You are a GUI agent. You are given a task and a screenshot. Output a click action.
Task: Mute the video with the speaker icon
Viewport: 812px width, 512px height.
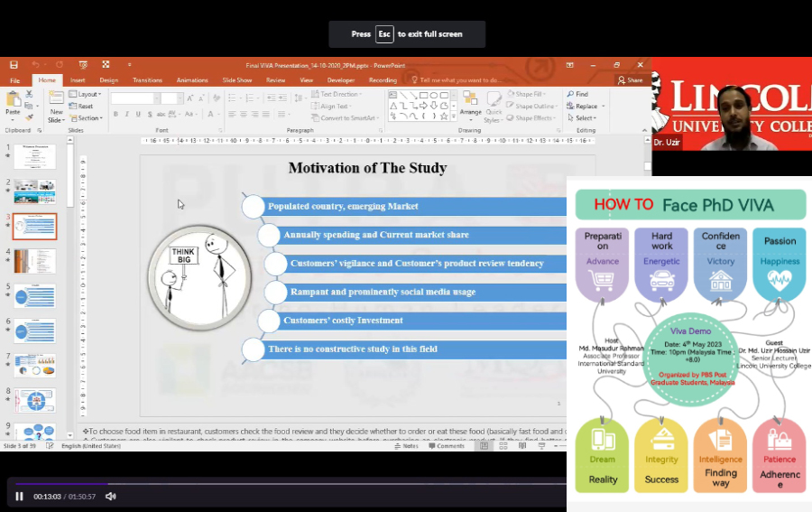(x=110, y=497)
